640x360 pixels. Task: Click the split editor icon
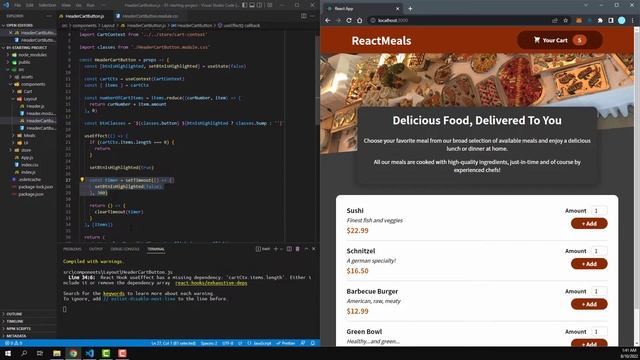(x=304, y=16)
